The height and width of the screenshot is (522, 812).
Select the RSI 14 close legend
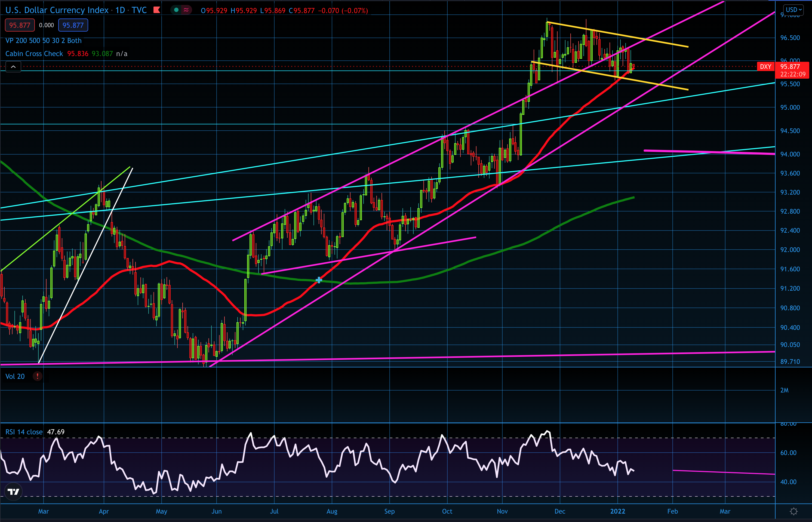tap(24, 432)
